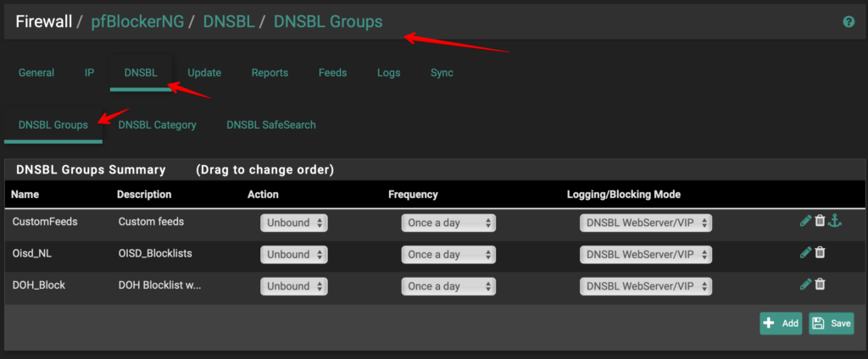Click the Save button
The height and width of the screenshot is (359, 868).
coord(831,323)
